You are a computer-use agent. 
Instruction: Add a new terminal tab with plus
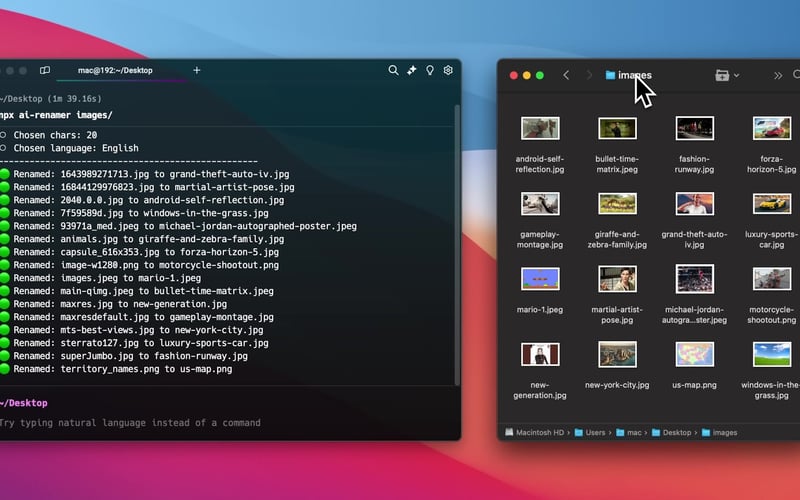click(x=196, y=70)
